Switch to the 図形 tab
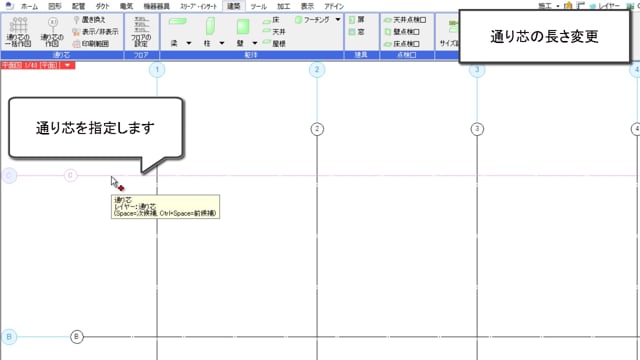Viewport: 640px width, 360px height. point(54,6)
